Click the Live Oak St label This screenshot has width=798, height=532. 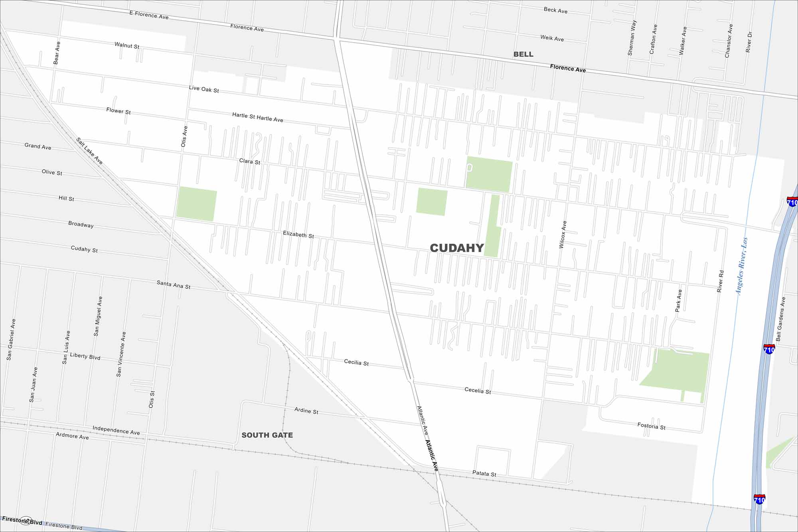coord(203,89)
